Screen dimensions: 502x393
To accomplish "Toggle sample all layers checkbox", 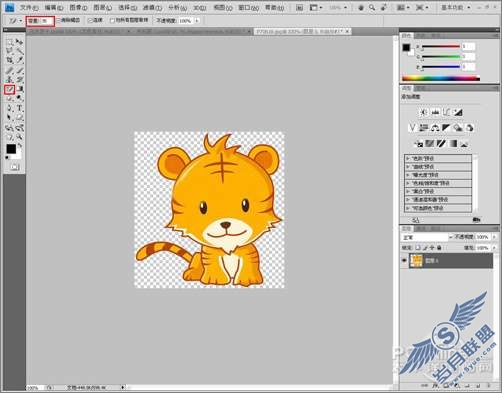I will pyautogui.click(x=112, y=20).
